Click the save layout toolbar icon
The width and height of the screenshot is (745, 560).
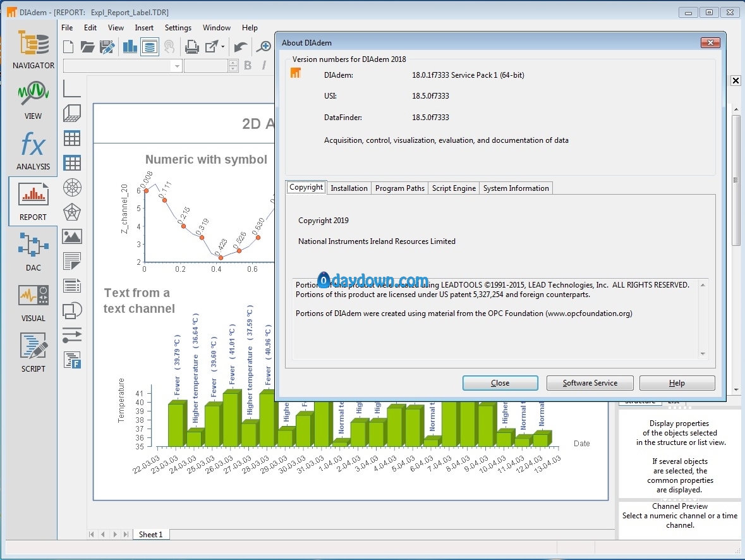click(x=107, y=47)
